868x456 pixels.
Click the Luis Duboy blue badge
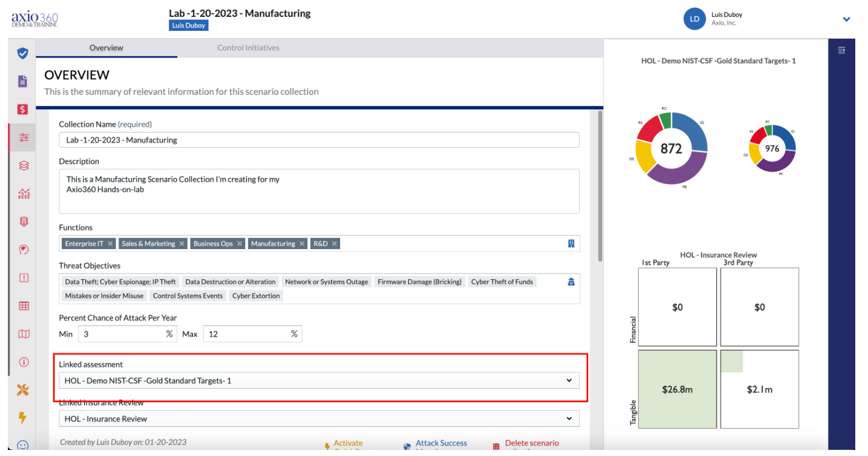[x=189, y=25]
